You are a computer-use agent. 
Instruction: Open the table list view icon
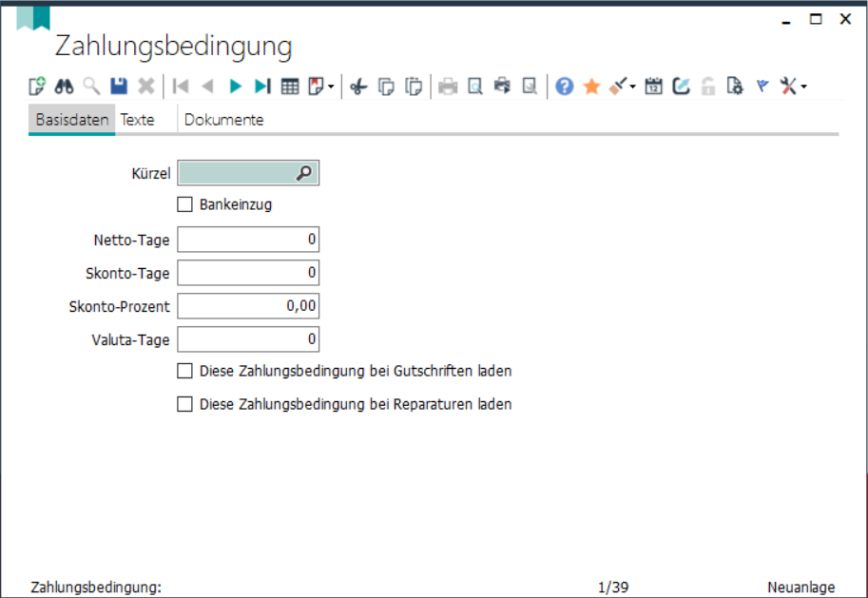click(290, 87)
